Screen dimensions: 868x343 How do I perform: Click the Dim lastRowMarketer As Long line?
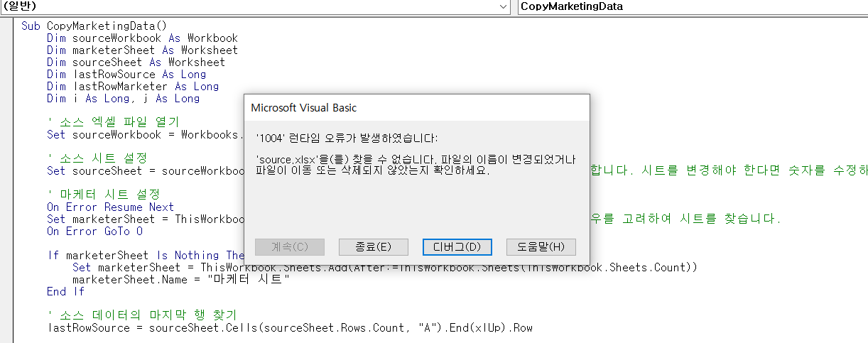pos(133,87)
